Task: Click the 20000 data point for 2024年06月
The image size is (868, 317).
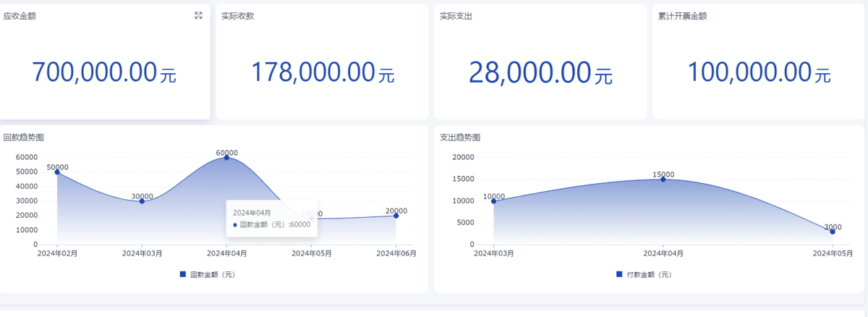Action: [396, 216]
